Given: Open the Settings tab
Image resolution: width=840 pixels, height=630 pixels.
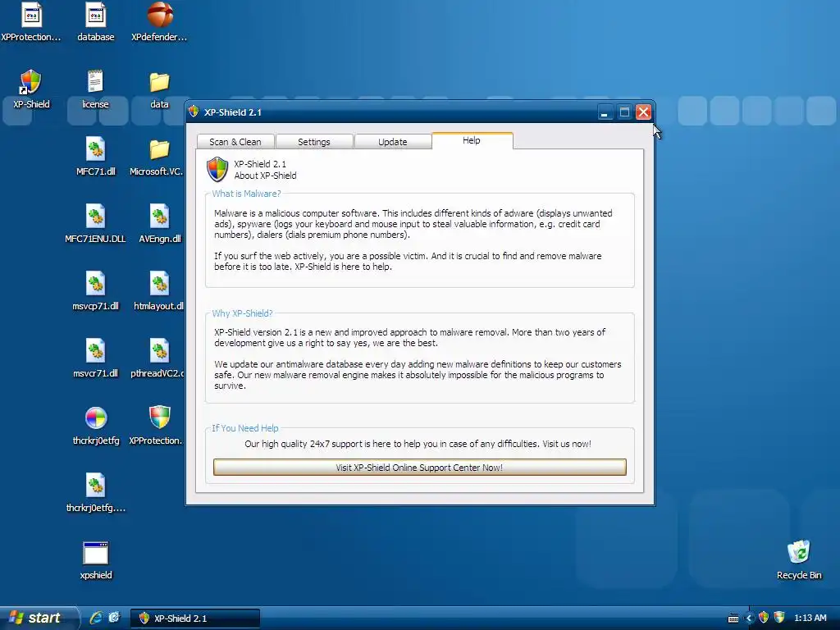Looking at the screenshot, I should point(314,142).
